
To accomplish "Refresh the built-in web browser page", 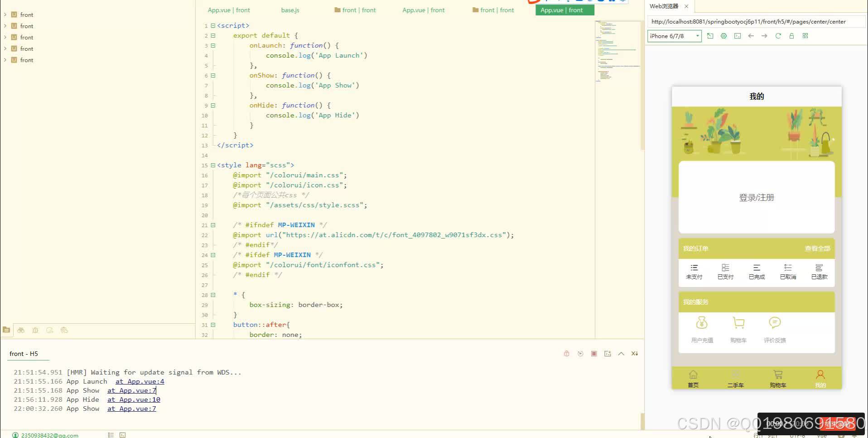I will click(778, 36).
